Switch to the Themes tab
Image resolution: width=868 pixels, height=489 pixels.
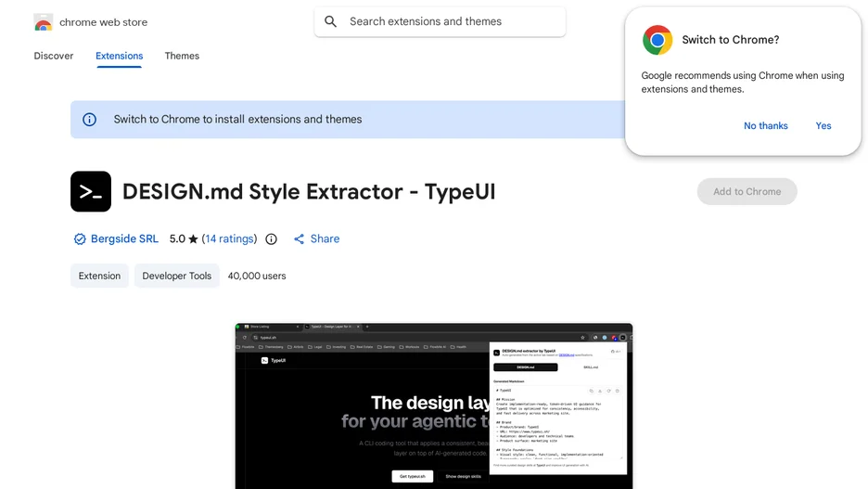(182, 56)
